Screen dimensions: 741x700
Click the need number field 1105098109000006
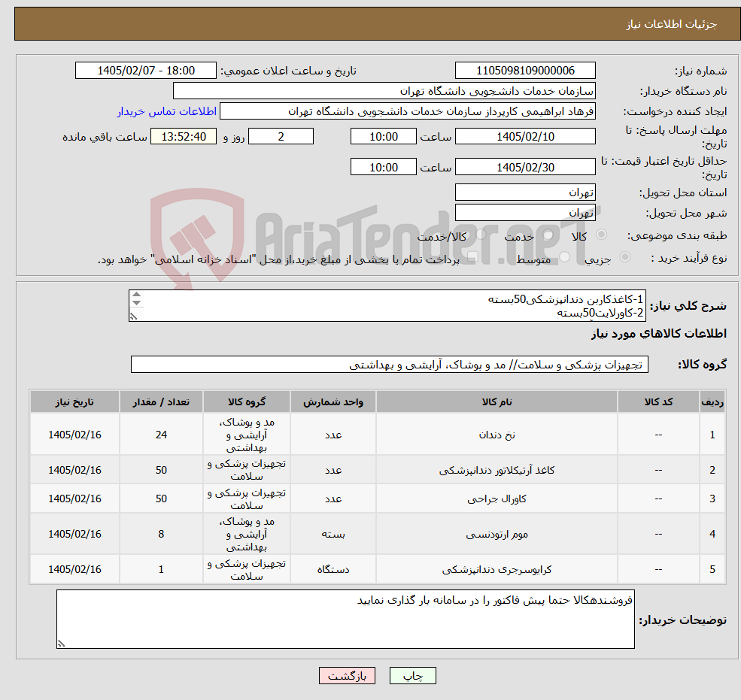click(x=525, y=71)
